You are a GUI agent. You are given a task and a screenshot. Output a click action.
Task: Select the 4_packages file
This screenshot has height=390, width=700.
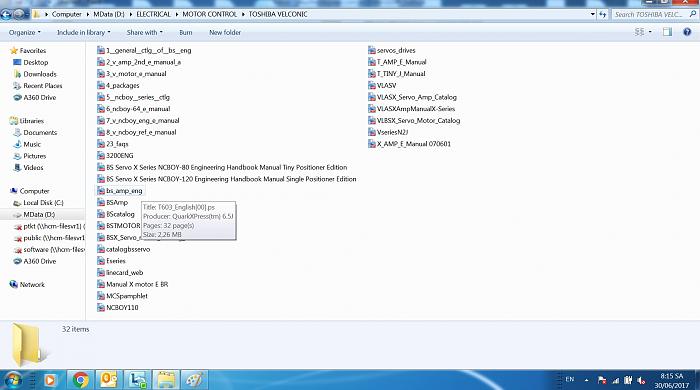click(x=118, y=85)
